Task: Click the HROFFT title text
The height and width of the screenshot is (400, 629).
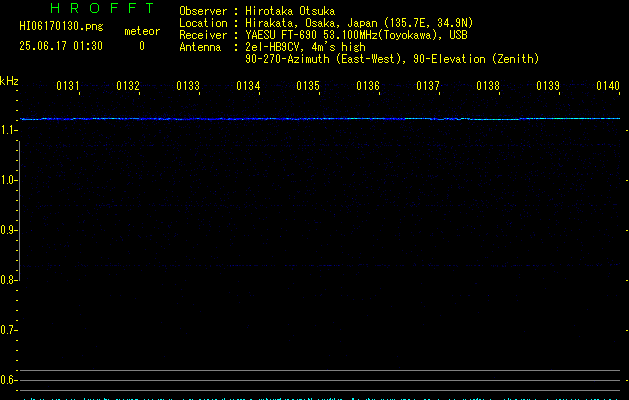Action: (102, 8)
